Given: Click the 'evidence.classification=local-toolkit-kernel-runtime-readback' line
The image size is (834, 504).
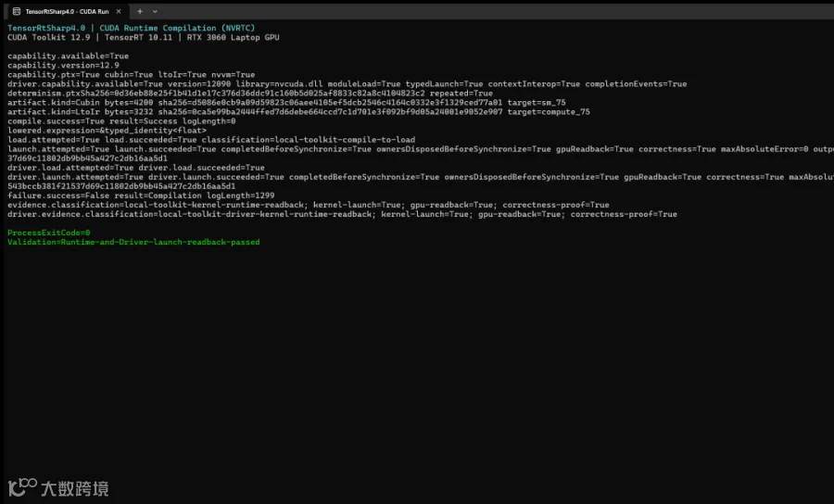Looking at the screenshot, I should coord(309,205).
